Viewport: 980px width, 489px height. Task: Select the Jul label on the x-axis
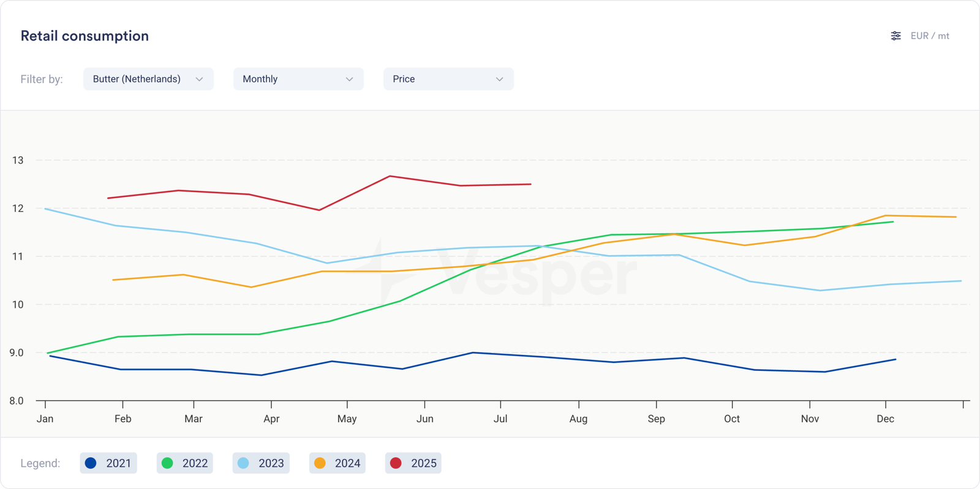500,419
